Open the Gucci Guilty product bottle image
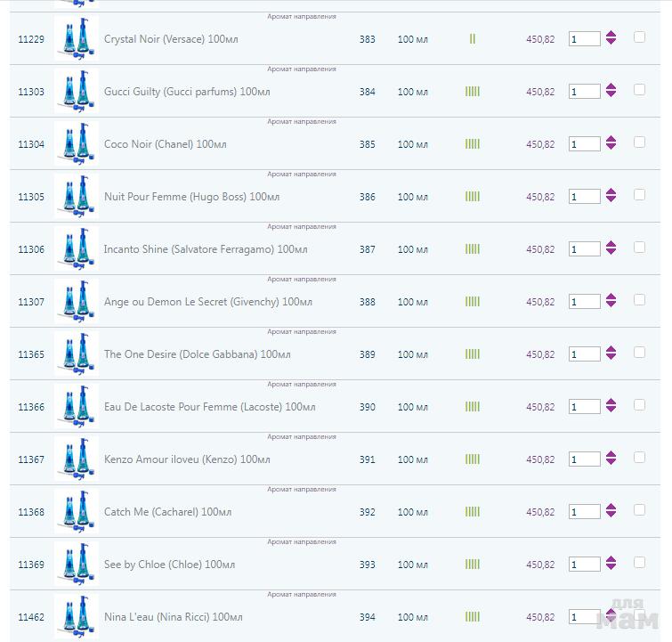 (76, 92)
